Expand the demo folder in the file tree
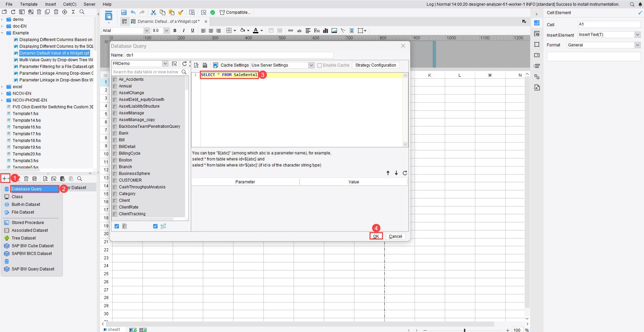Screen dimensions: 644x332 click(2, 20)
